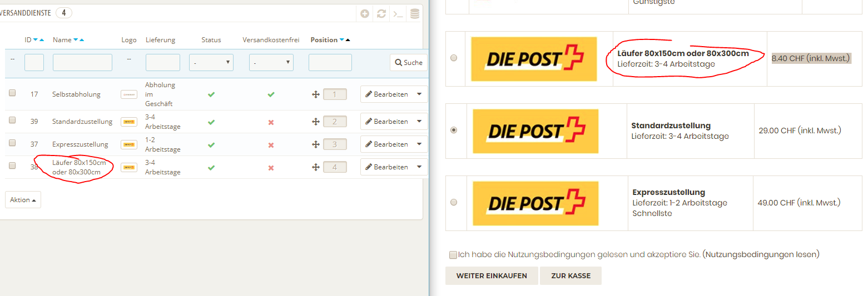Click status checkmark for Expresszustellung
Screen dimensions: 868x296
[x=211, y=144]
